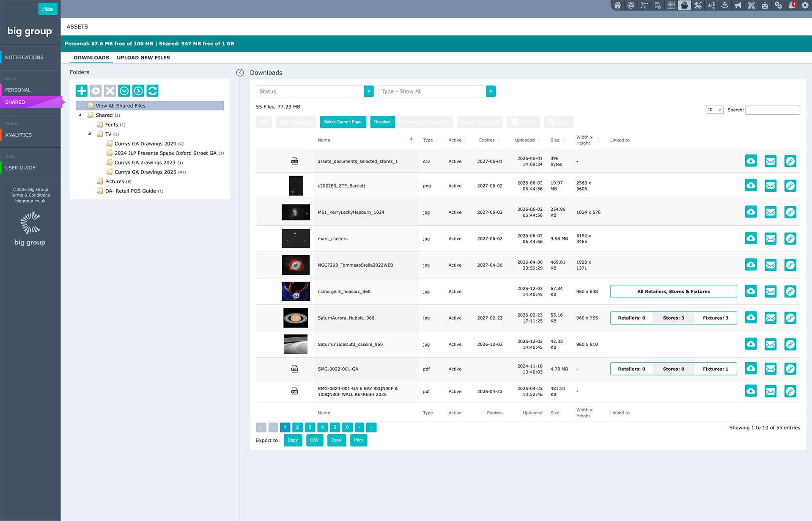
Task: Collapse the Shared folder tree arrow
Action: (80, 115)
